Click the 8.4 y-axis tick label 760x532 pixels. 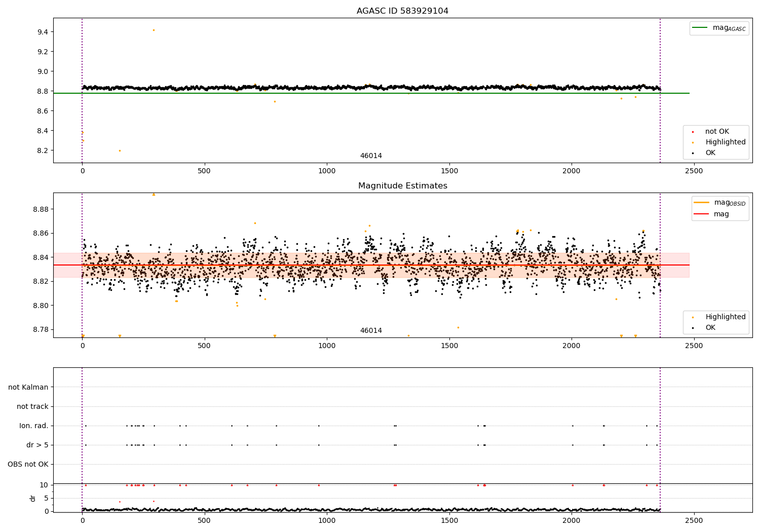(43, 131)
